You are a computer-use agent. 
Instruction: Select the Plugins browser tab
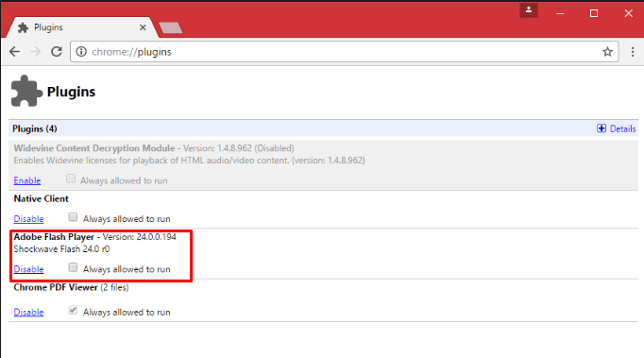81,27
